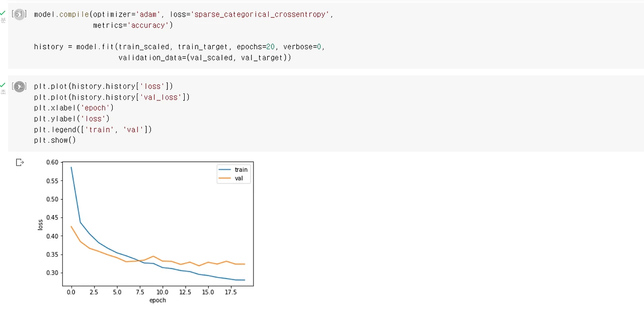Click the blue train line swatch in legend
Viewport: 644px width, 315px height.
[x=224, y=170]
